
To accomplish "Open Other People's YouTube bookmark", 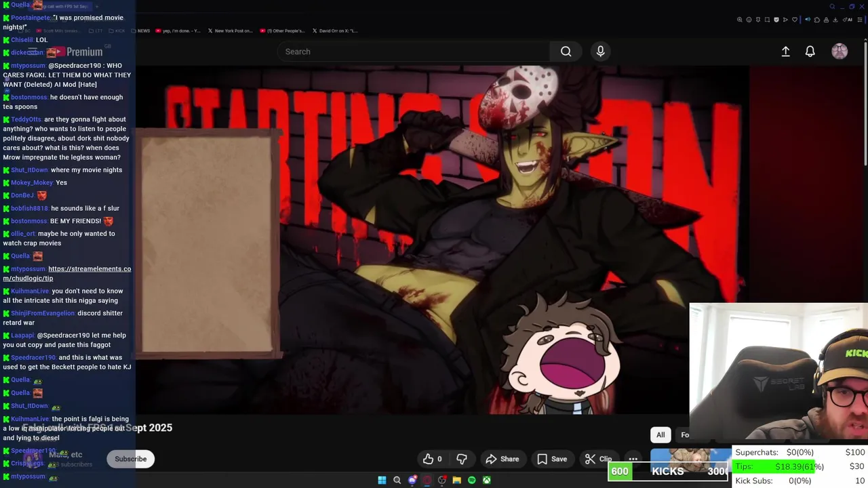I will pos(283,30).
